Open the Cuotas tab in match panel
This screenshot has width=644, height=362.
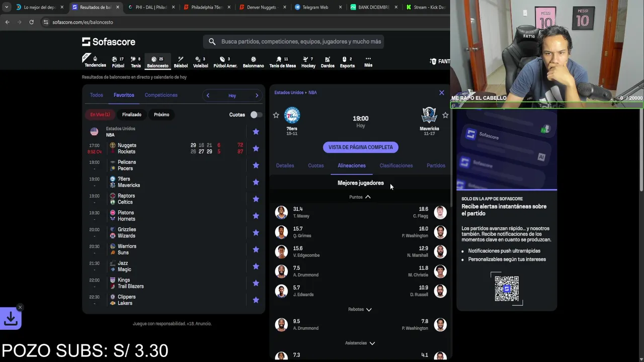pos(316,165)
